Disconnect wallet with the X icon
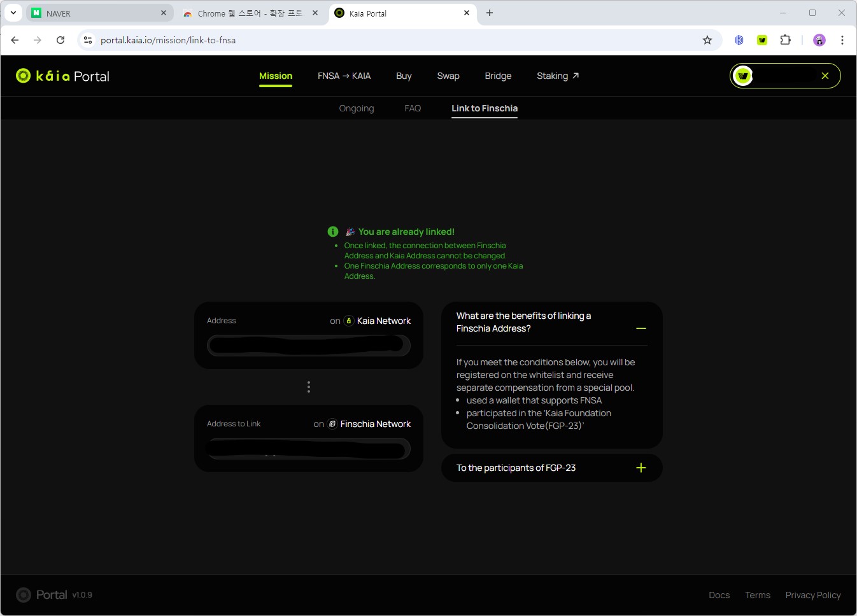Image resolution: width=857 pixels, height=616 pixels. click(x=825, y=76)
